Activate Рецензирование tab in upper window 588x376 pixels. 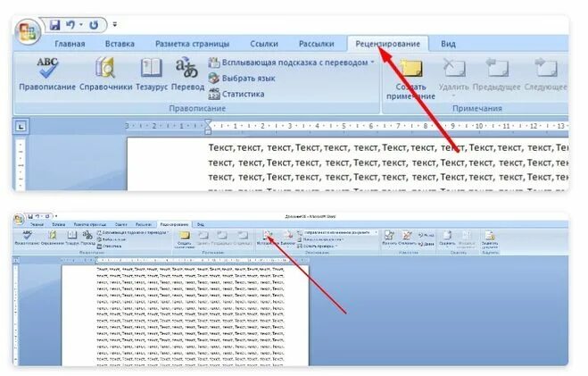388,44
